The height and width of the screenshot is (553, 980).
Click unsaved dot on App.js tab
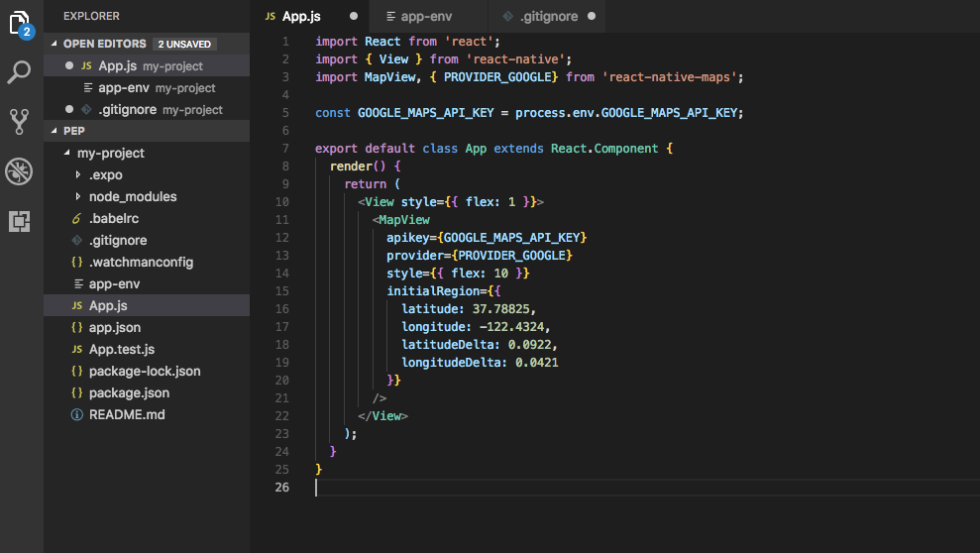click(354, 16)
